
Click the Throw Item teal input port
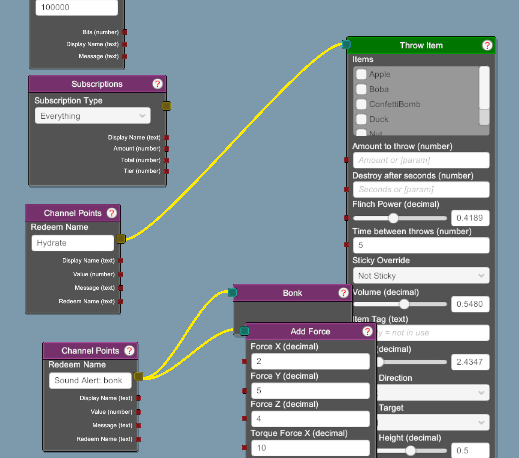346,44
